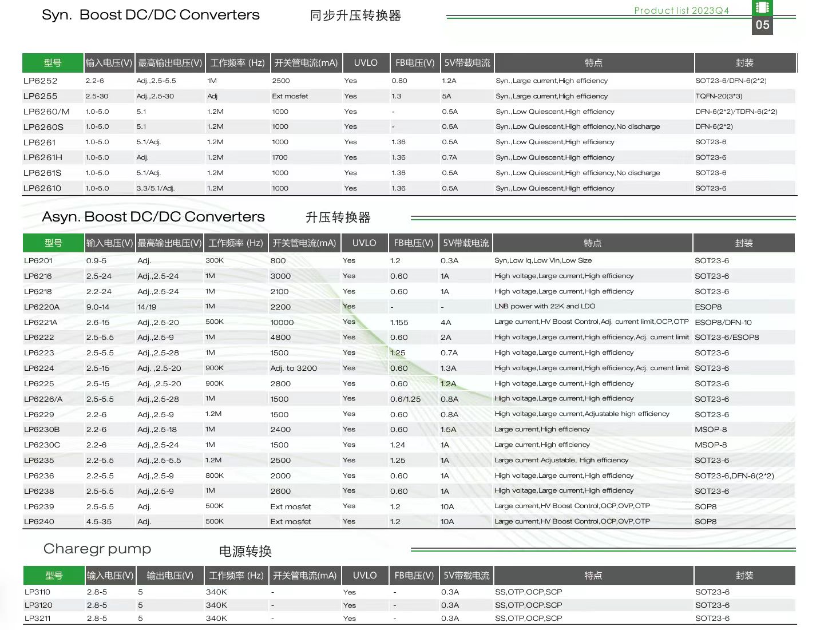Select model LP3120 cell
The image size is (840, 630).
point(38,605)
